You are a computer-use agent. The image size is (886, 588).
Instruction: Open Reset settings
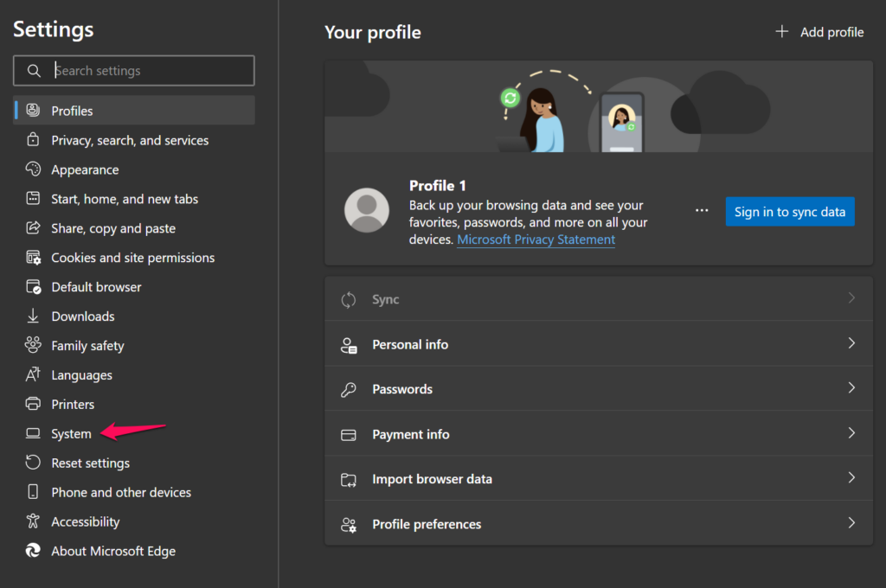134,463
